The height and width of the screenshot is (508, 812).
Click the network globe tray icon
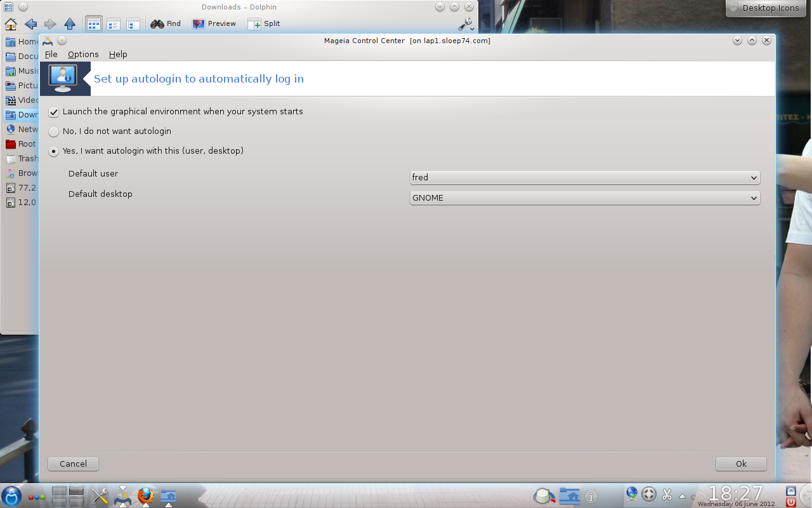point(632,493)
